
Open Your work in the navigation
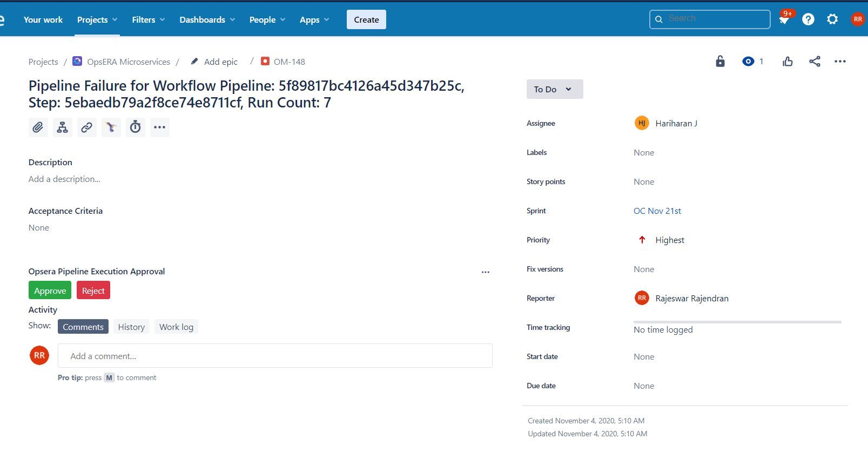tap(43, 19)
